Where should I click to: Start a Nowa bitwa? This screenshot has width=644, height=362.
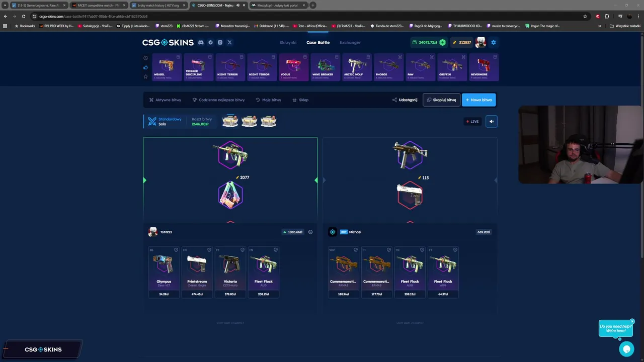[x=478, y=100]
